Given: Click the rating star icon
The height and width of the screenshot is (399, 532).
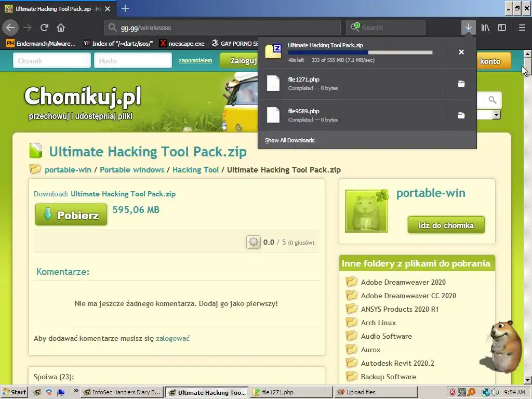Looking at the screenshot, I should [253, 242].
